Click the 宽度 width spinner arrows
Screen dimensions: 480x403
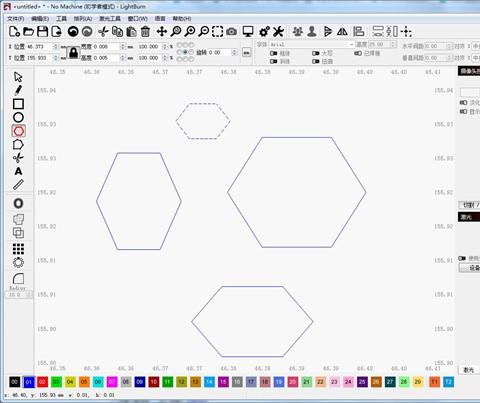(x=123, y=47)
